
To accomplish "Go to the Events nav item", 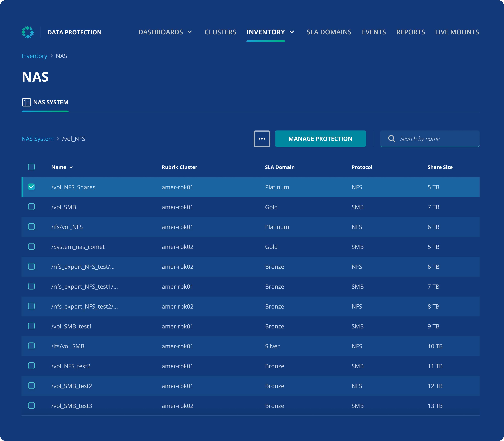I will coord(374,32).
